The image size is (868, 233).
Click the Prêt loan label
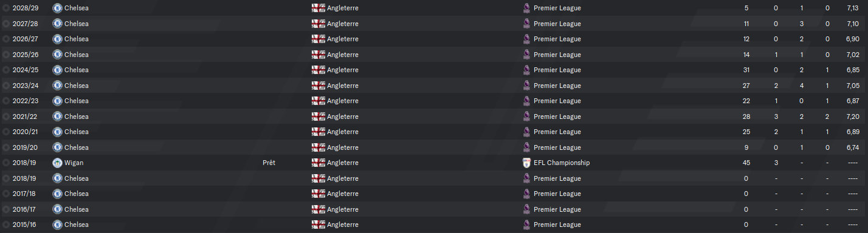tap(269, 163)
